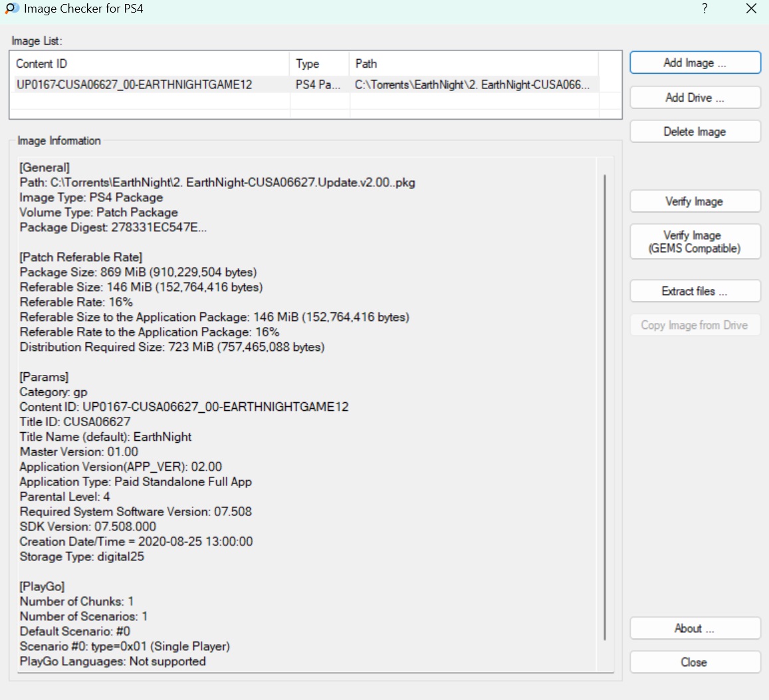Click the question mark help button
Image resolution: width=769 pixels, height=700 pixels.
(x=705, y=9)
